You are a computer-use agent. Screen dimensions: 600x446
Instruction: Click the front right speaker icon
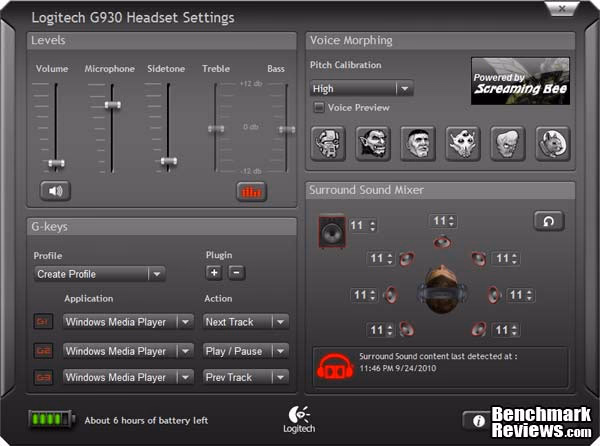coord(479,259)
